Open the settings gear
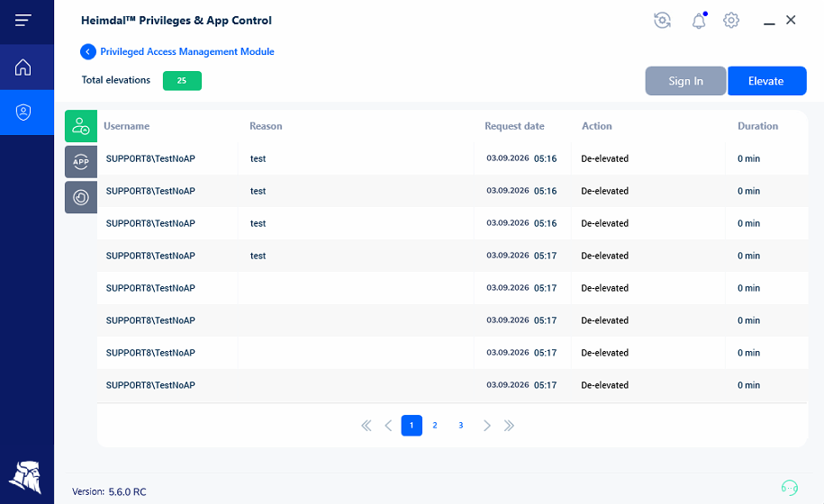Screen dimensions: 824x504 point(731,21)
